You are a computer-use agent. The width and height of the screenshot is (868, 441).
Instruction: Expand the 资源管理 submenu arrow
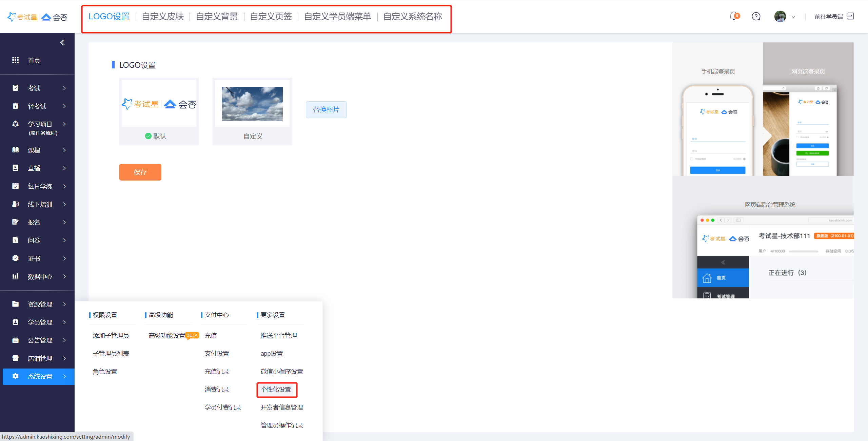click(x=64, y=304)
